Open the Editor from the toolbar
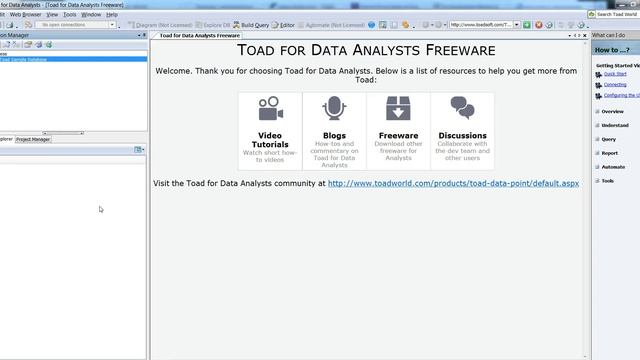Viewport: 640px width, 360px height. tap(283, 25)
